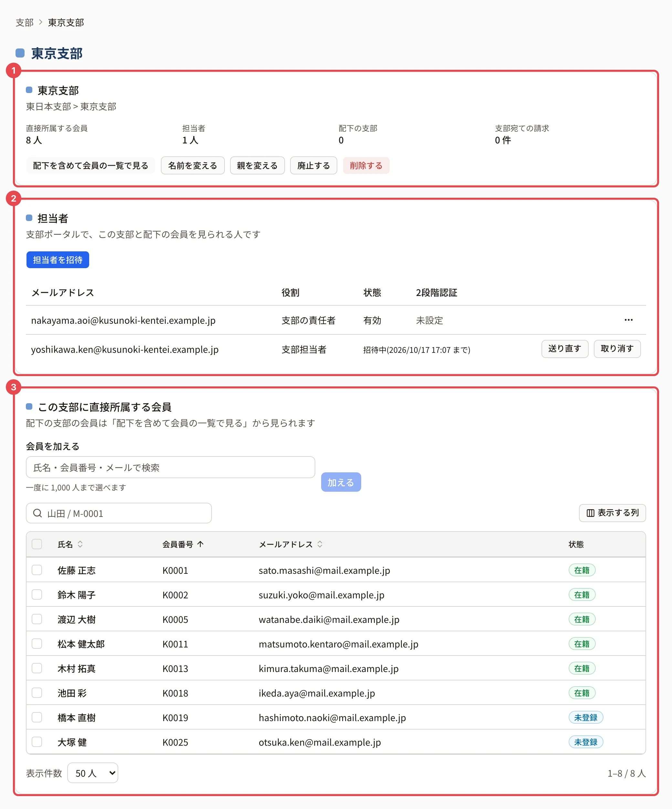Click email nakayama.aoi@kusunoki-kentei.example.jp
672x809 pixels.
tap(123, 320)
